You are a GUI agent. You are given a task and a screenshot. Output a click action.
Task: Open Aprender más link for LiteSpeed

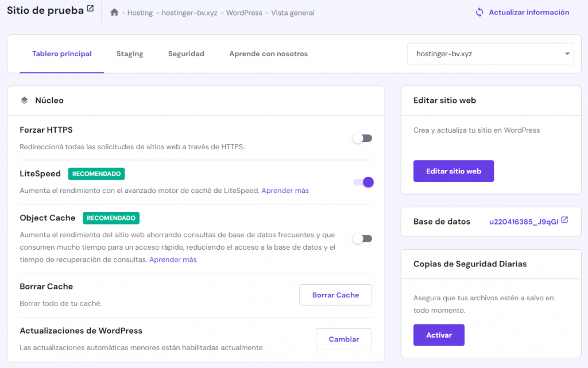285,191
